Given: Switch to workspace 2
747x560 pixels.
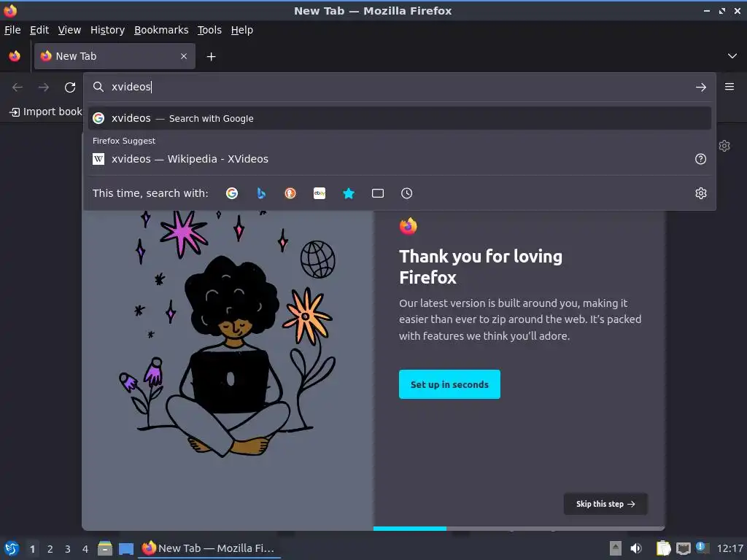Looking at the screenshot, I should tap(50, 549).
